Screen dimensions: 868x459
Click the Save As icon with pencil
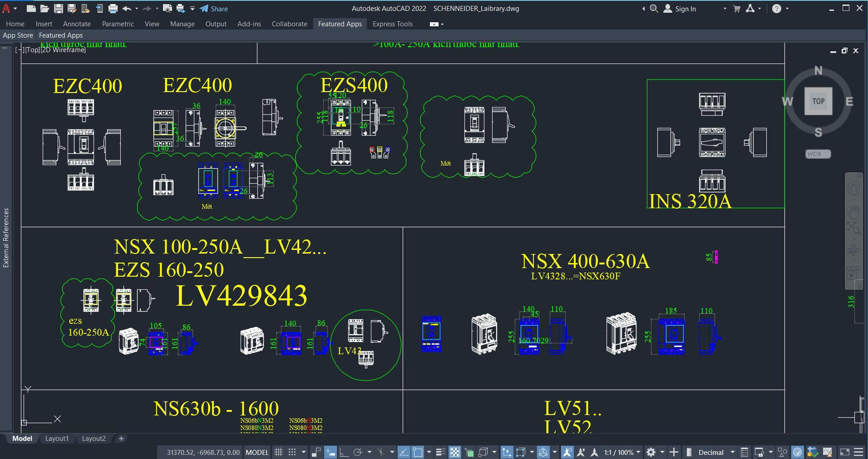[x=72, y=9]
